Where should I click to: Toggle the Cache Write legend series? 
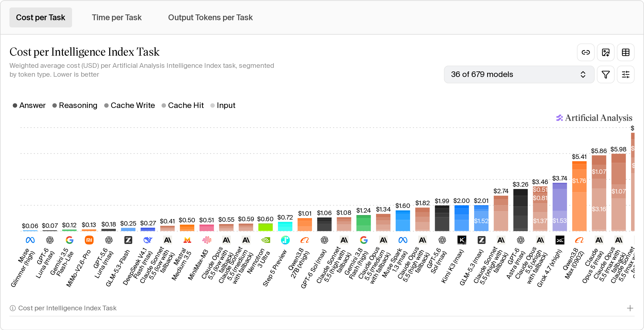pos(129,105)
